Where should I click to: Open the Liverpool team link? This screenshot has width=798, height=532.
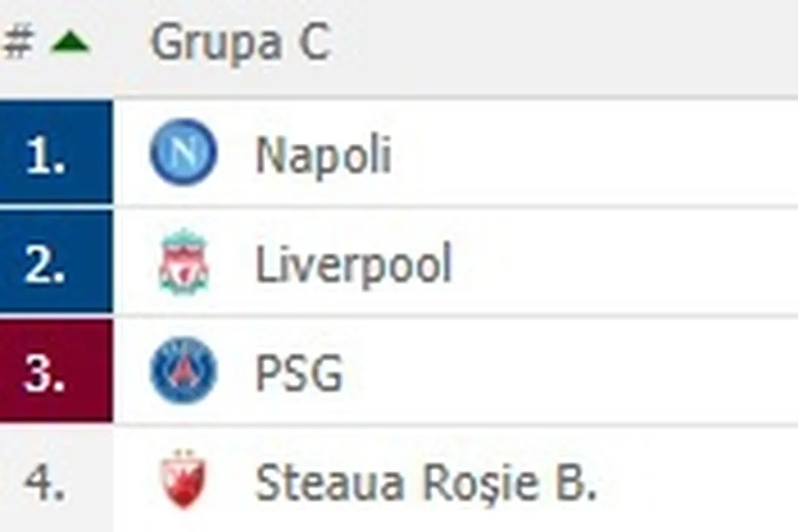click(353, 264)
